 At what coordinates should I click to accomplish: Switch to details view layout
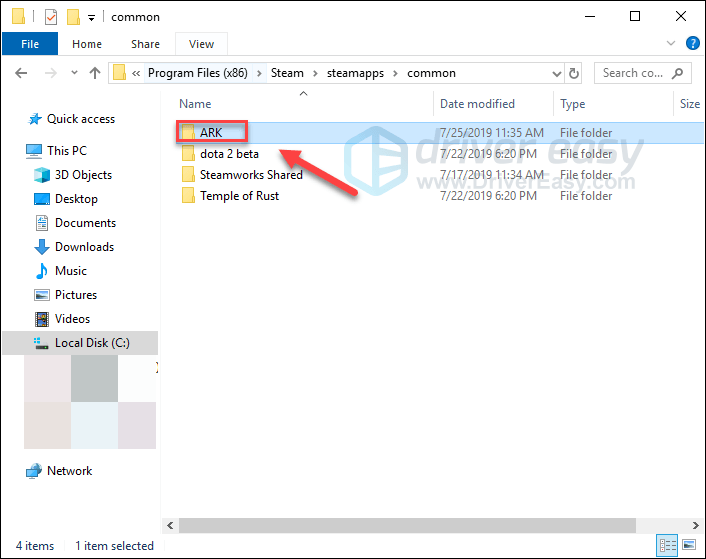[668, 546]
